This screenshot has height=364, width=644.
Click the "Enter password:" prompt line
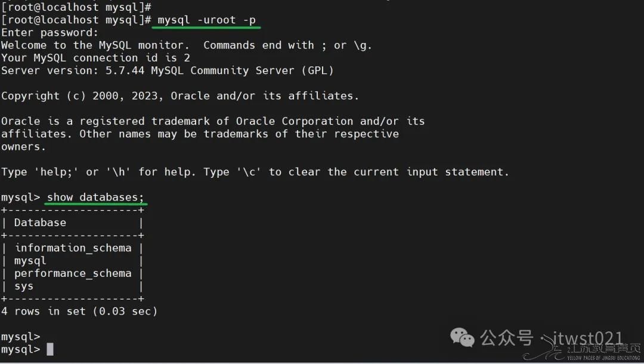click(x=49, y=33)
